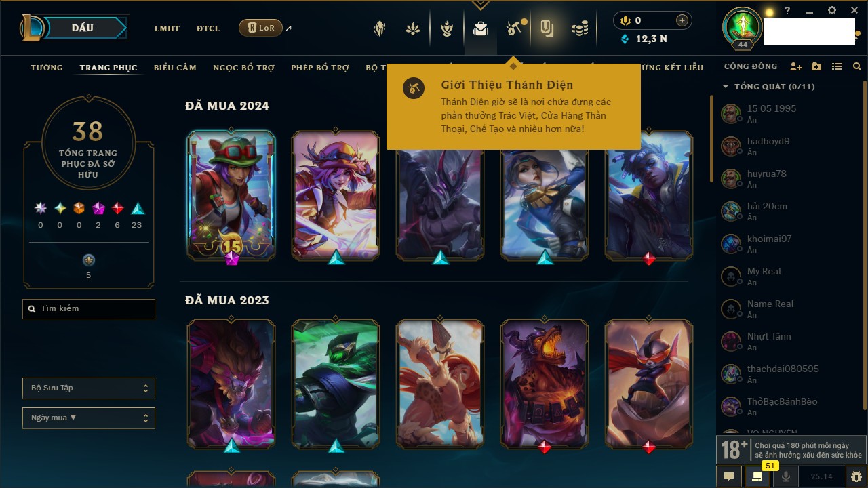
Task: Expand the Bộ Sưu Tập dropdown
Action: point(89,388)
